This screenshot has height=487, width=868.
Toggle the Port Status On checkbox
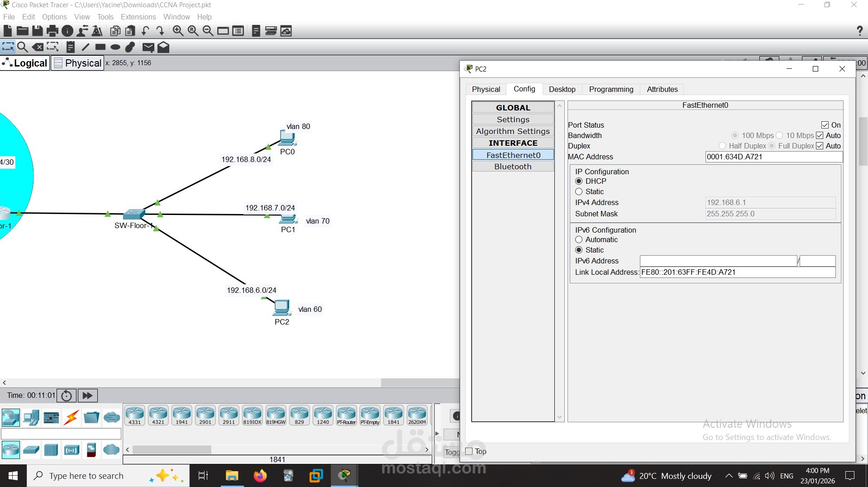tap(825, 125)
